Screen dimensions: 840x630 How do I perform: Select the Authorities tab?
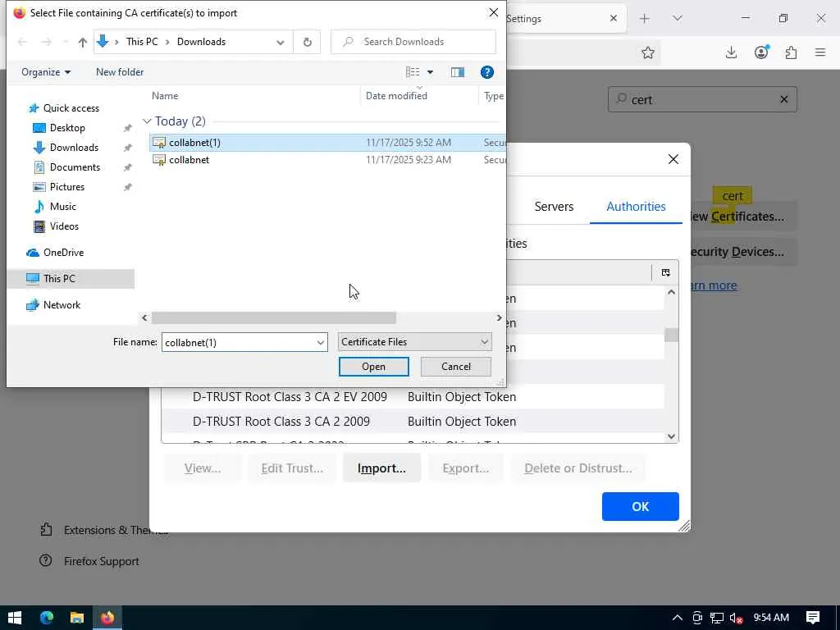click(636, 207)
